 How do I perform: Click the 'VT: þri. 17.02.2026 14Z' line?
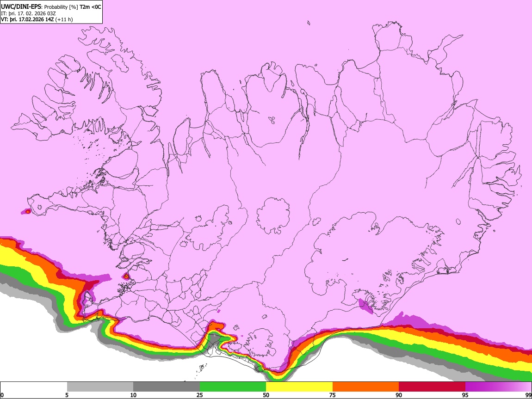(x=27, y=19)
